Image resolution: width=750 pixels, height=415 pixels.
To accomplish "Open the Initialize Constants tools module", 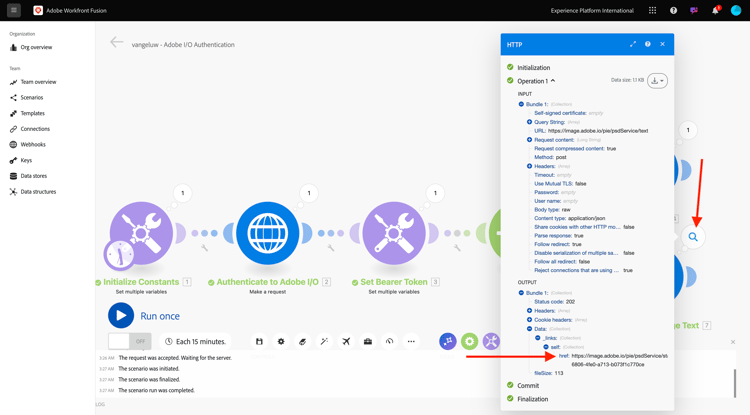I will coord(141,233).
